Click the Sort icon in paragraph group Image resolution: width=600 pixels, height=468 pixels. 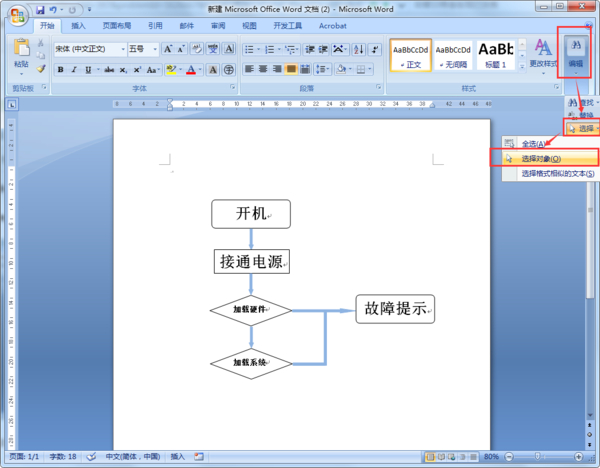coord(359,49)
